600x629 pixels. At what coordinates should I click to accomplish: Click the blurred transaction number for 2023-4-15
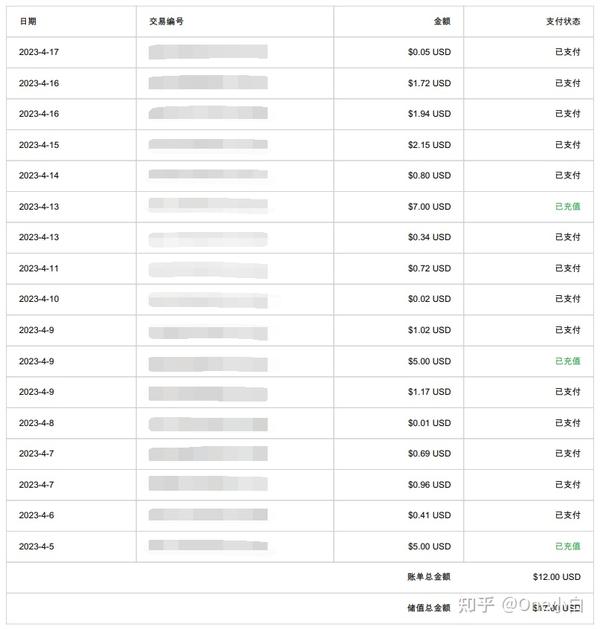pos(208,145)
